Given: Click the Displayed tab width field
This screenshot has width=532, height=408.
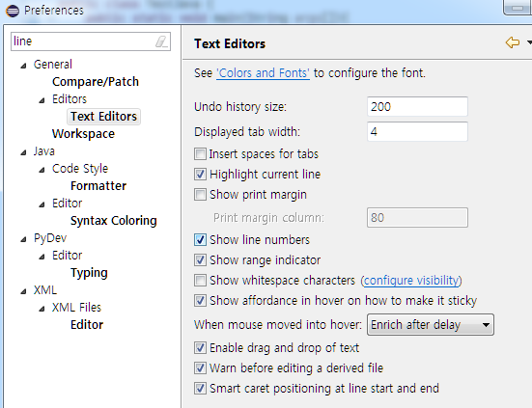Looking at the screenshot, I should point(417,131).
